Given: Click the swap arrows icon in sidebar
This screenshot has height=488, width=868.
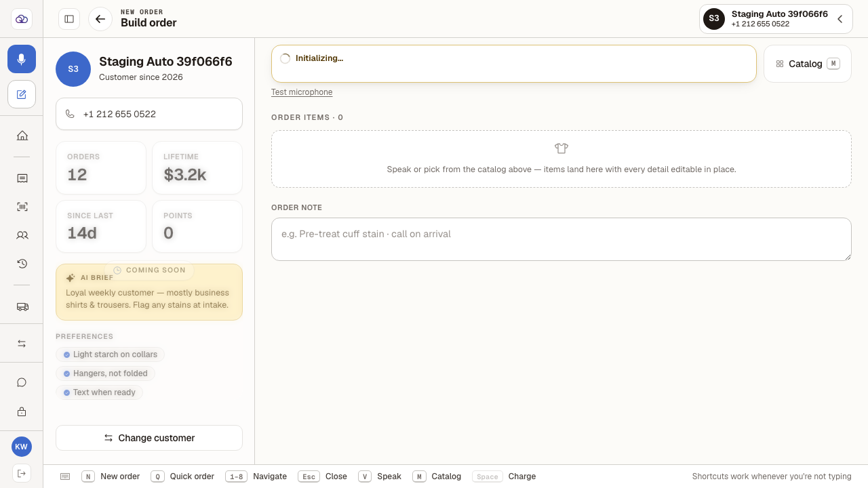Looking at the screenshot, I should [22, 344].
